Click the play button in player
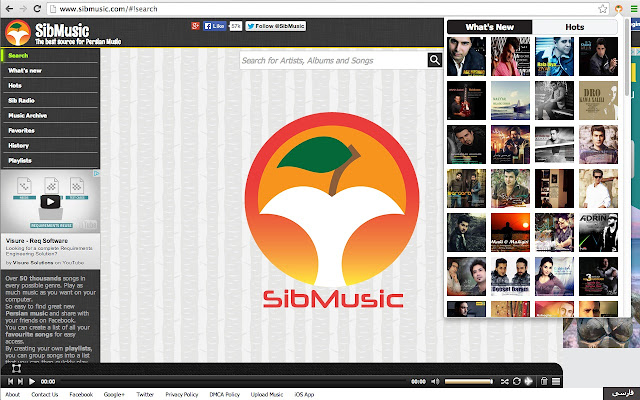The image size is (640, 400). pyautogui.click(x=32, y=381)
